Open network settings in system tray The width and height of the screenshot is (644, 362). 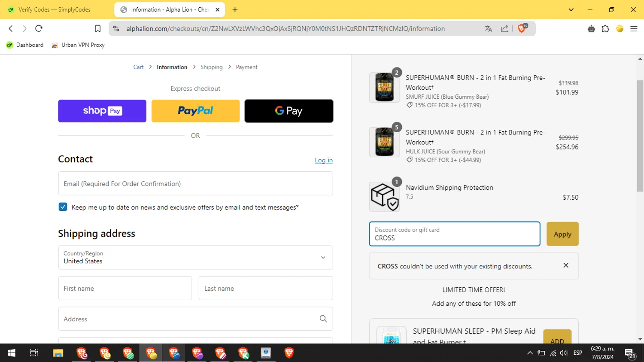553,353
